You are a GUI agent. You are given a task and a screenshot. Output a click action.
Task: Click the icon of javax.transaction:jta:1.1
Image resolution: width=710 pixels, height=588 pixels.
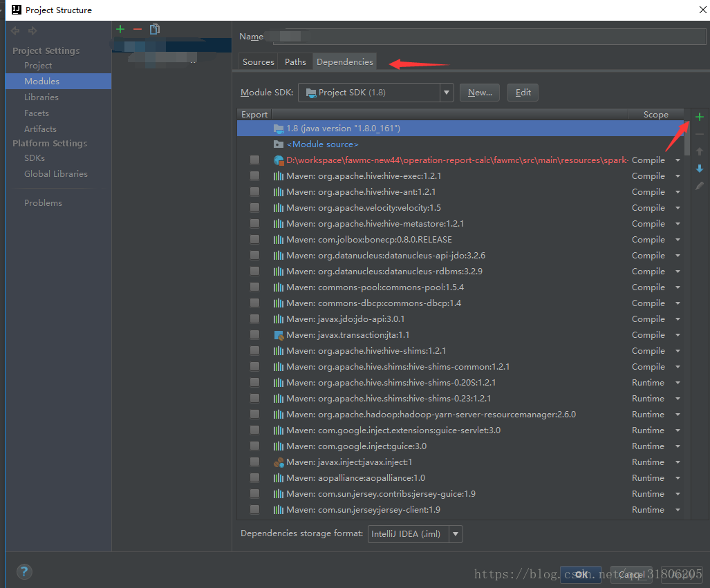click(279, 335)
